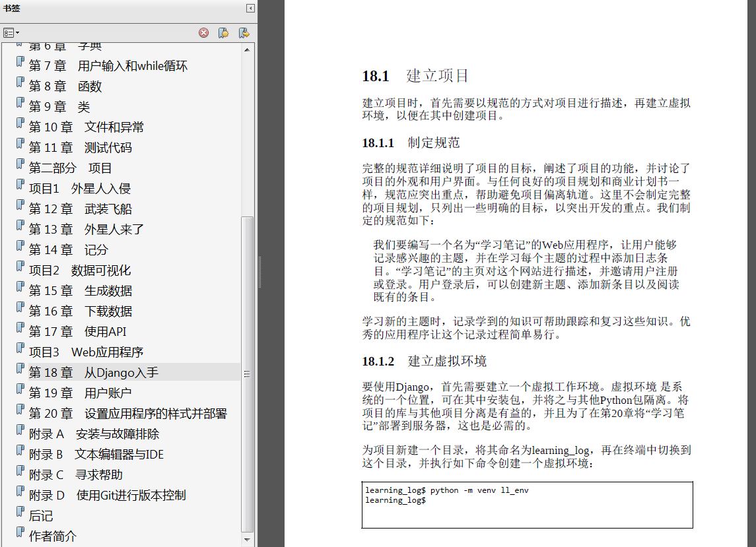Open bookmark 第 14 章 记分

click(68, 250)
